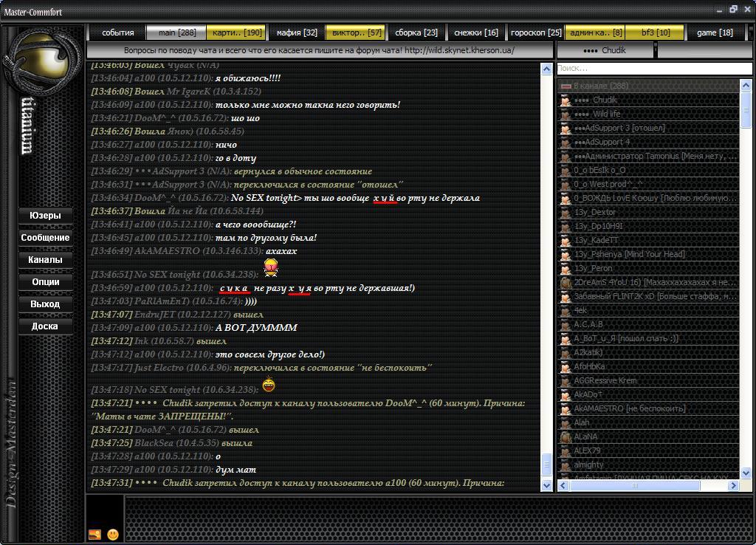The image size is (756, 545).
Task: Click the user icon beside ALaNA
Action: coord(566,437)
